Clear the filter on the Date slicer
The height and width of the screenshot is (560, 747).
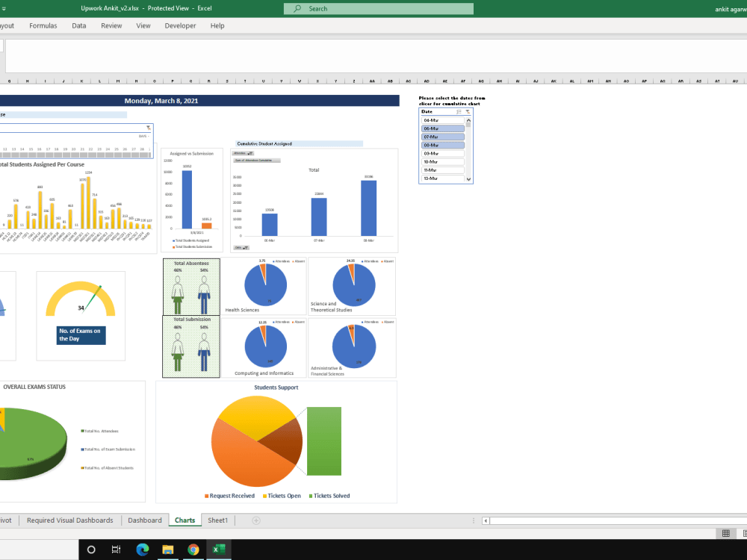click(x=468, y=111)
